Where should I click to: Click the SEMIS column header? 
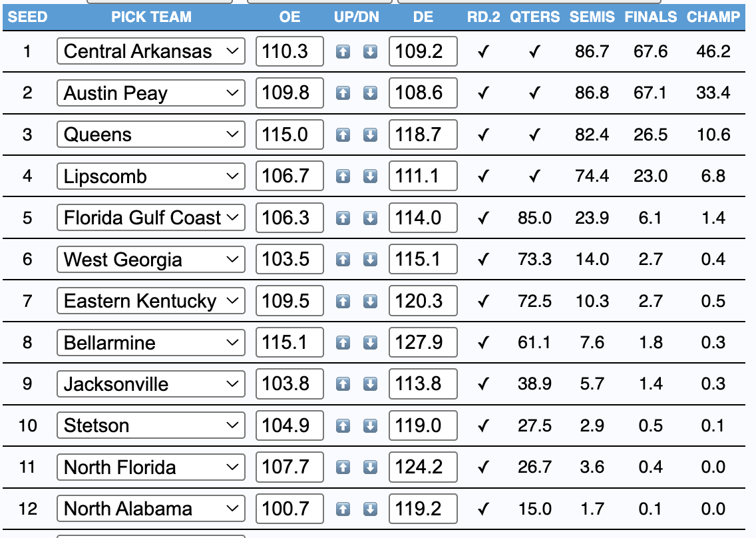coord(592,17)
